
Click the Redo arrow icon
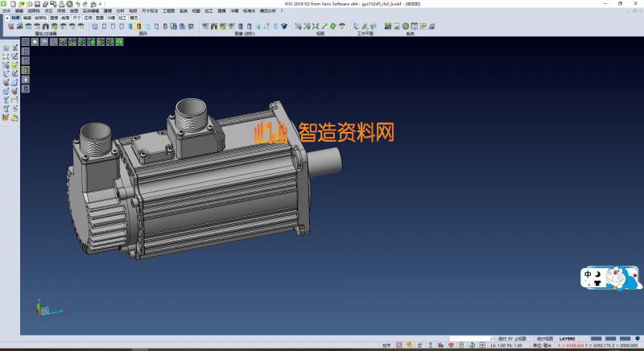85,4
